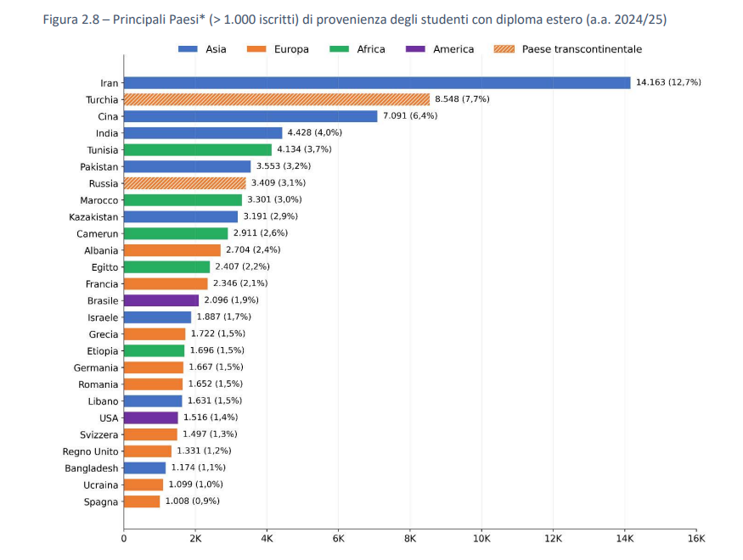Click the Tunisia green bar
The height and width of the screenshot is (560, 743).
point(198,150)
